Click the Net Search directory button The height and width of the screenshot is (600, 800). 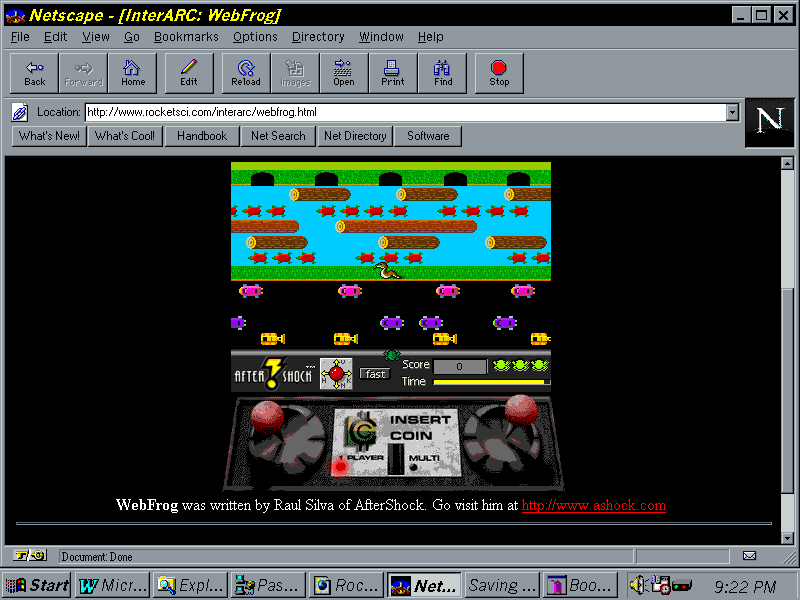(278, 136)
